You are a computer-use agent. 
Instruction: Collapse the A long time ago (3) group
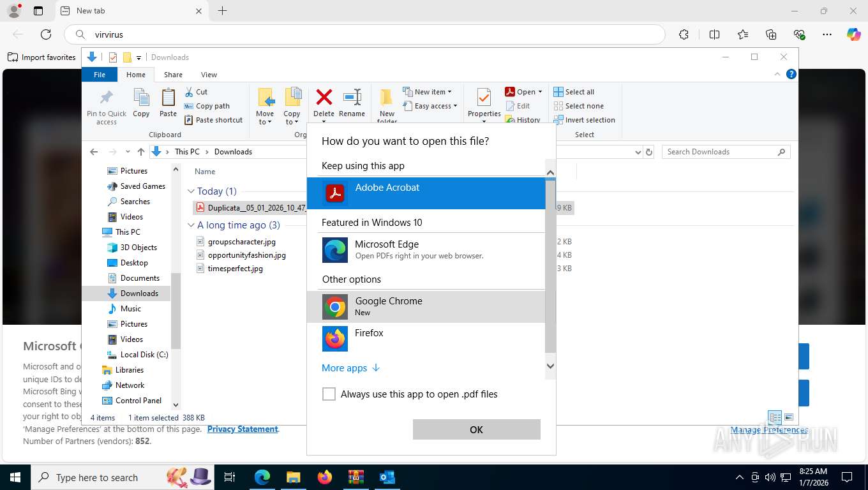[x=191, y=225]
